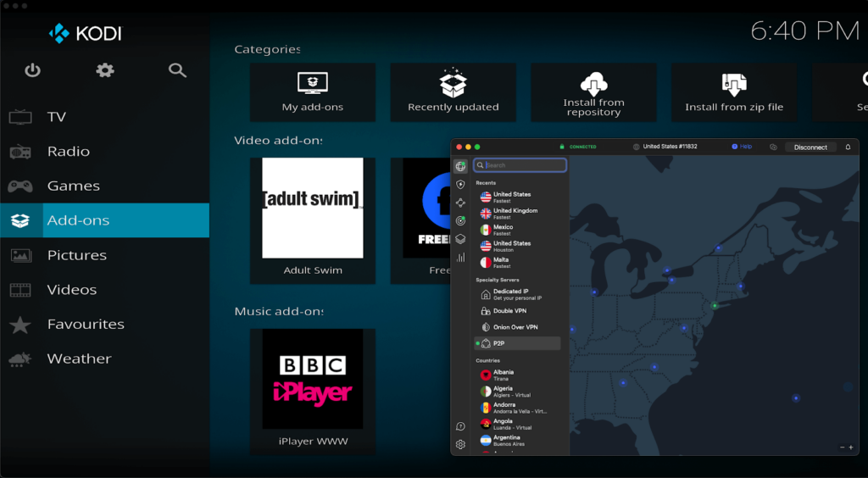Open NordVPN settings gear icon
868x478 pixels.
(460, 444)
